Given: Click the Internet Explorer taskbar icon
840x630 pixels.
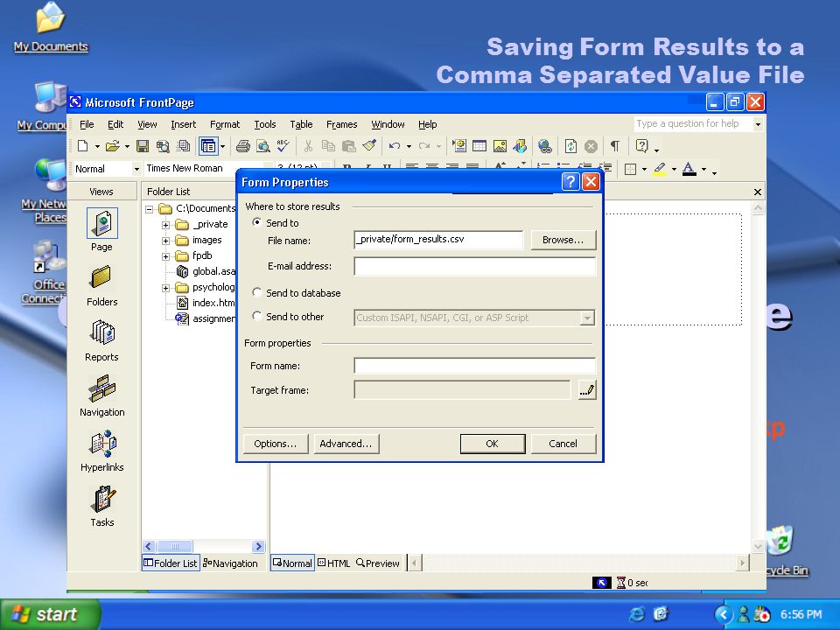Looking at the screenshot, I should [637, 614].
